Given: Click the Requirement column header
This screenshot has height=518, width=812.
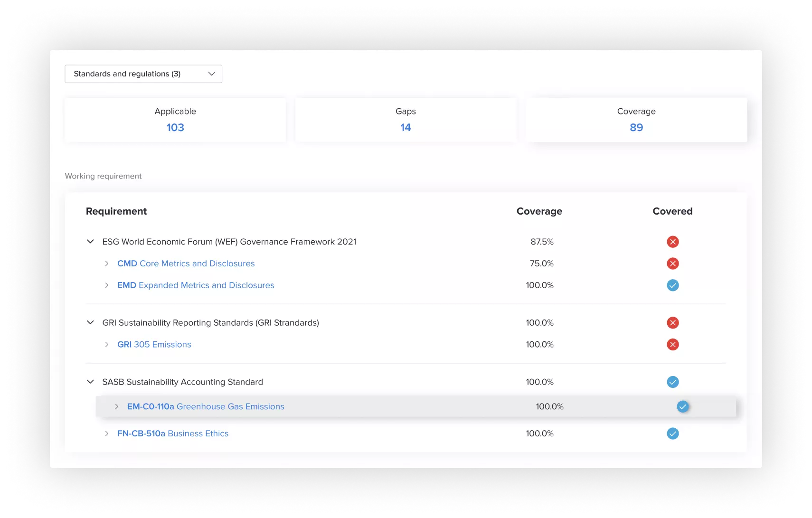Looking at the screenshot, I should [116, 211].
